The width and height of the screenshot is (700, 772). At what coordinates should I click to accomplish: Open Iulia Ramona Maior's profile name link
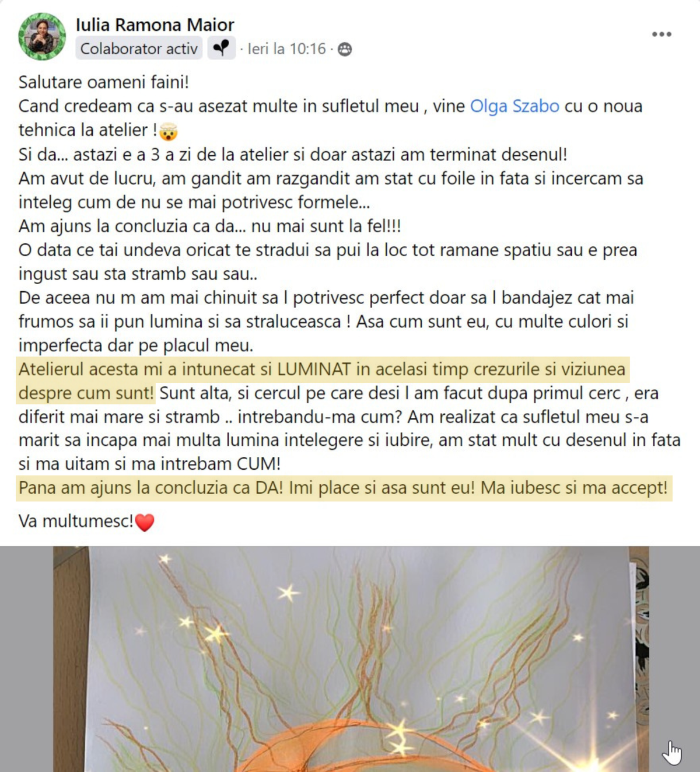point(155,25)
